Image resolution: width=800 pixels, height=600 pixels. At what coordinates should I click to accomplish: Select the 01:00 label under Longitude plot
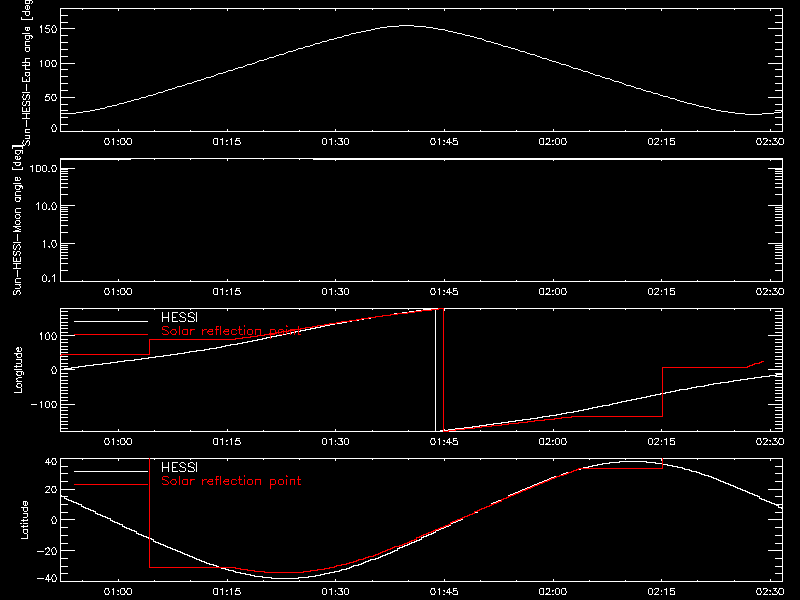(x=118, y=441)
